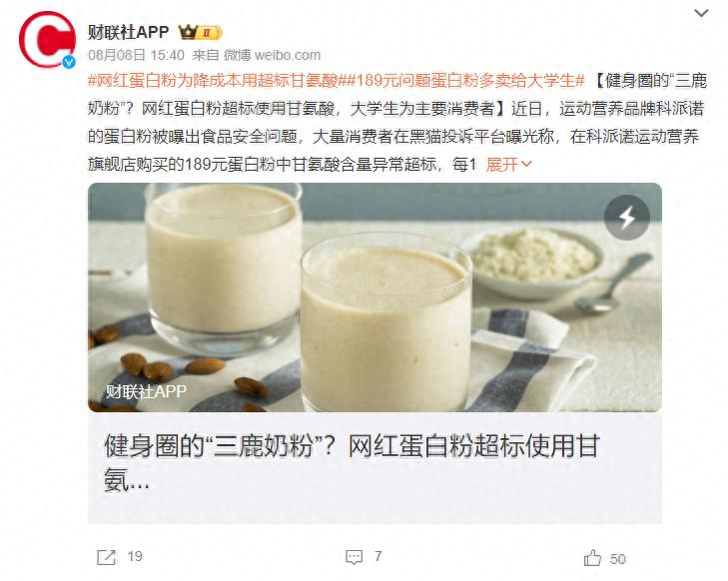Click the like count 50
This screenshot has height=581, width=728.
(x=617, y=559)
